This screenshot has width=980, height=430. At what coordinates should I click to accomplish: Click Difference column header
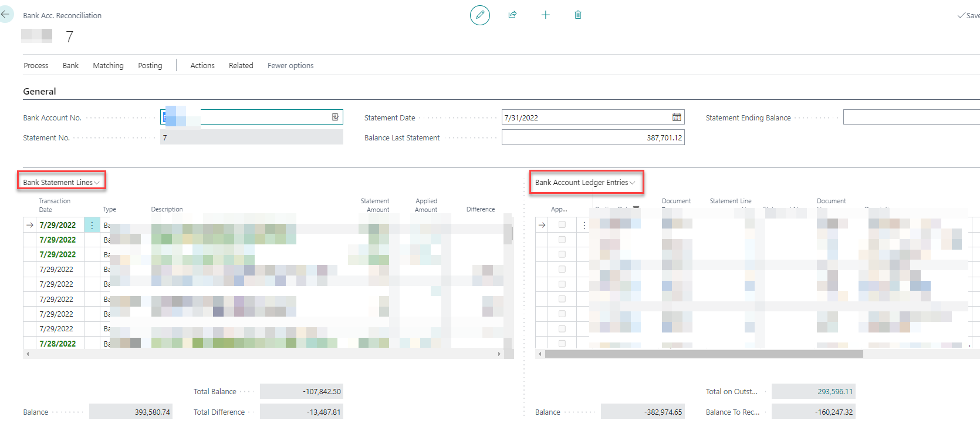pos(481,209)
